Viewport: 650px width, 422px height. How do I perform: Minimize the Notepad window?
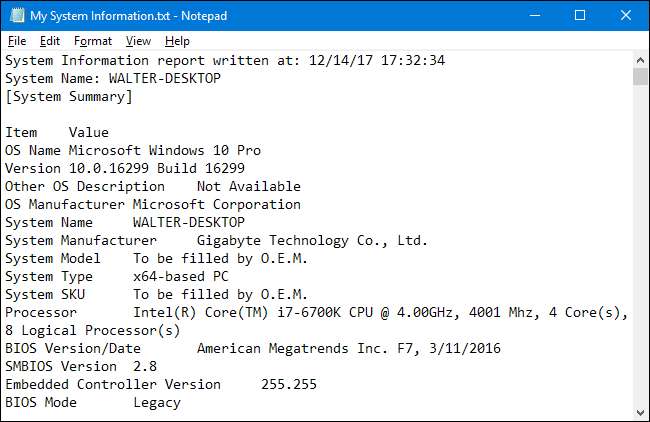point(533,16)
